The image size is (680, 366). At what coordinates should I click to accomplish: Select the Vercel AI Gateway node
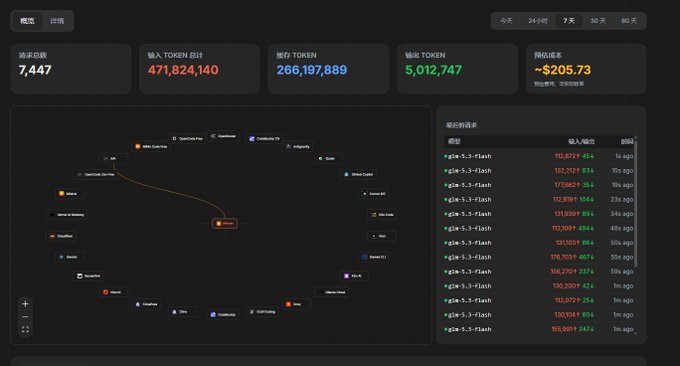click(67, 215)
